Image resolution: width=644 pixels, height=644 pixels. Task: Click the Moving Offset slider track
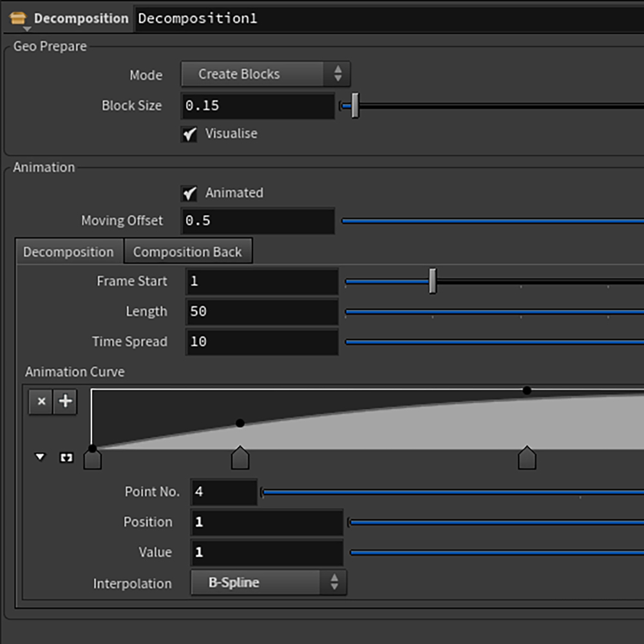pyautogui.click(x=493, y=221)
